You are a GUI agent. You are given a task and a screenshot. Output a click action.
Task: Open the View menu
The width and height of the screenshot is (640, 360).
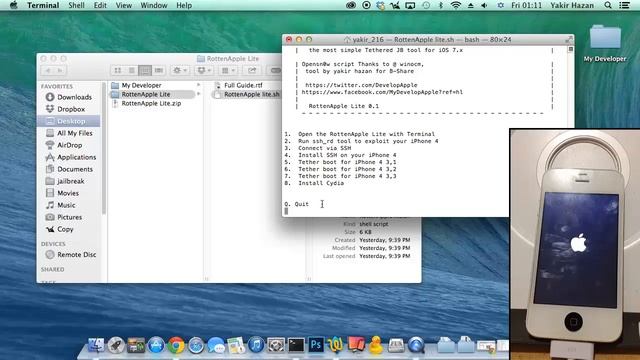click(x=124, y=5)
